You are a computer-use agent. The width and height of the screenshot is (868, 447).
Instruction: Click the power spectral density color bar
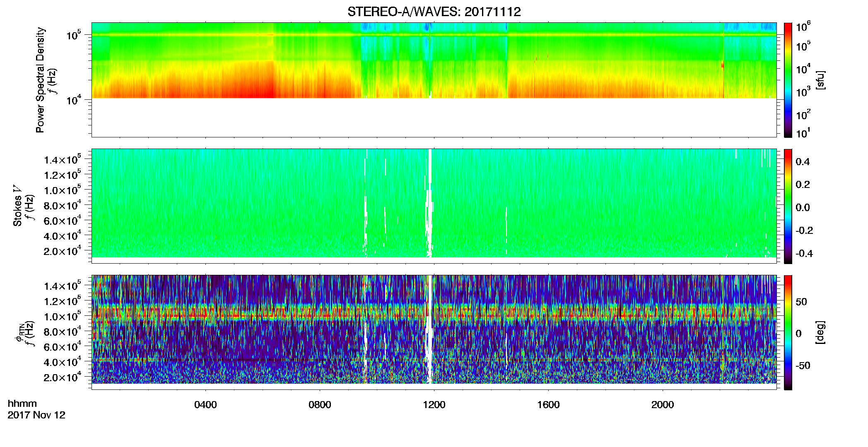coord(788,80)
